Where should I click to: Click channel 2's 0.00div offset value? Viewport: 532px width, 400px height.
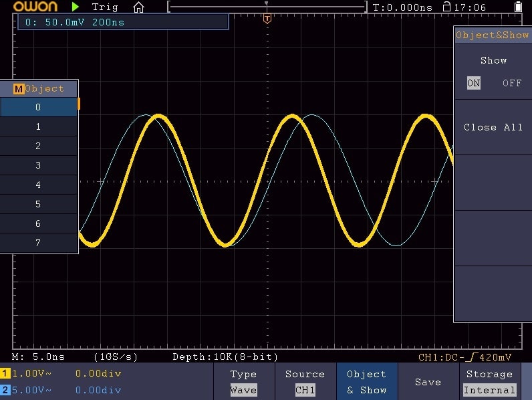(98, 390)
